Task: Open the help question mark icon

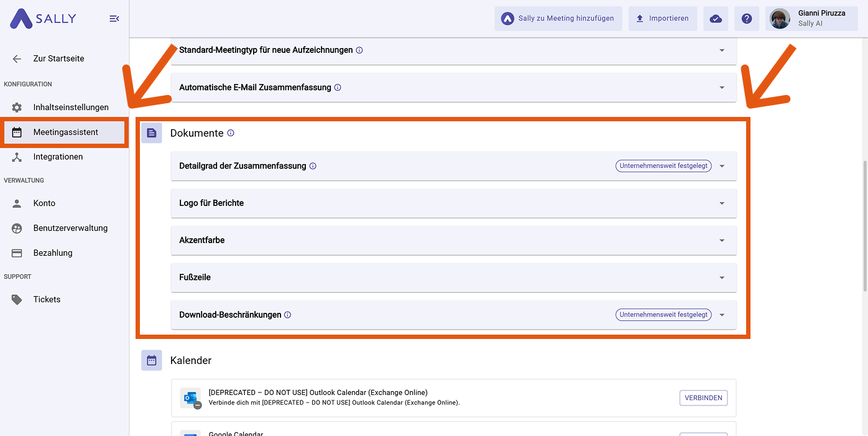Action: point(747,19)
